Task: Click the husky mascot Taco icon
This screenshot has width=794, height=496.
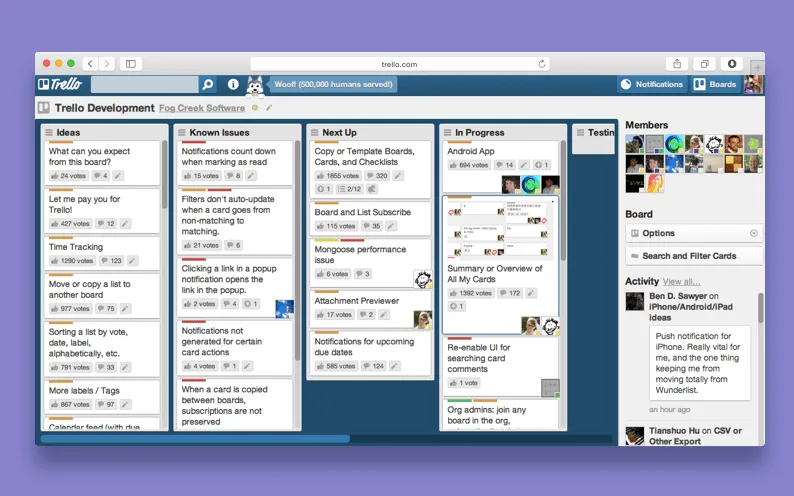Action: (255, 86)
